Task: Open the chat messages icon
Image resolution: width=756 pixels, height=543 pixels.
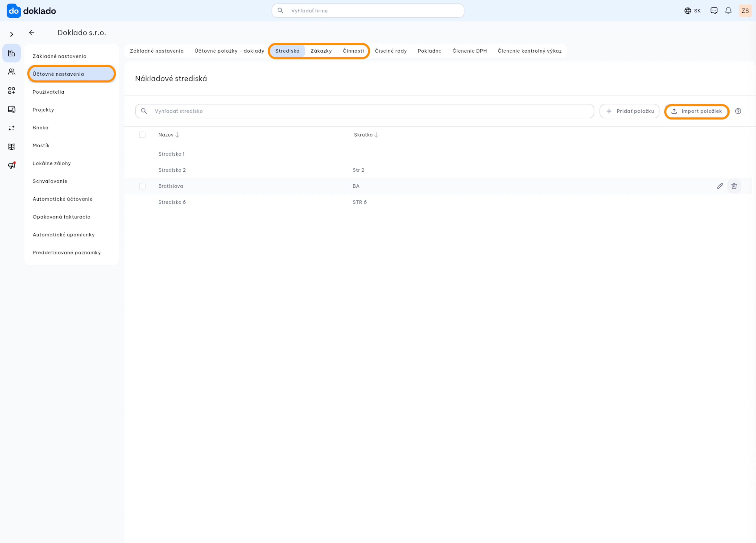Action: click(714, 11)
